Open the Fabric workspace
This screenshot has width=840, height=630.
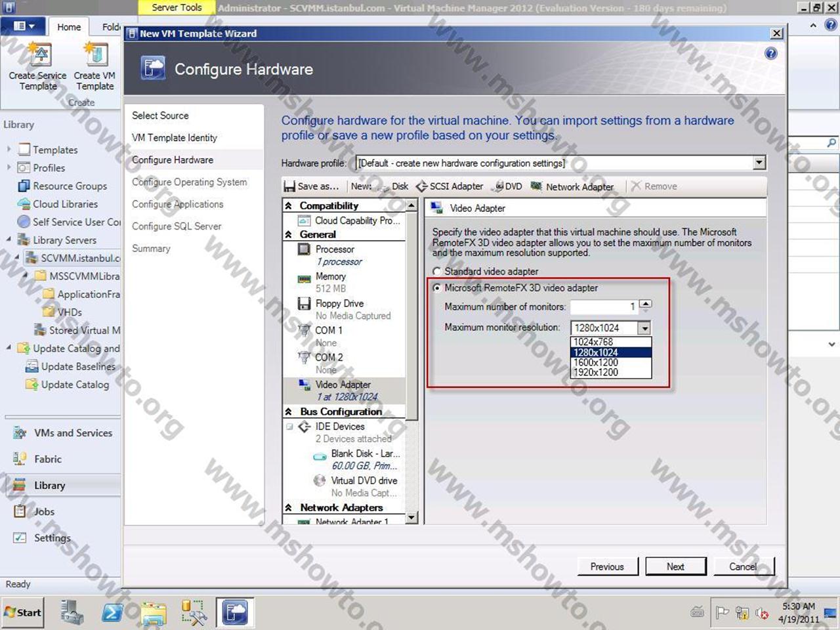click(47, 459)
